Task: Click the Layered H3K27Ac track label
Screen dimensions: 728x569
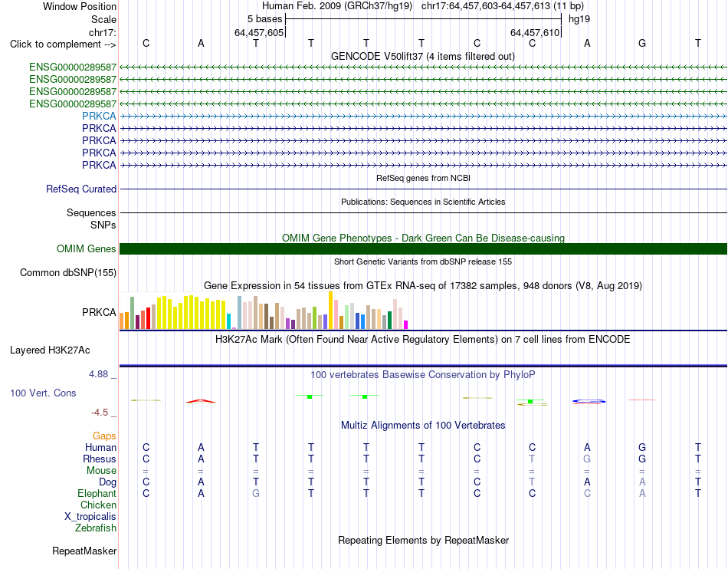Action: 50,350
